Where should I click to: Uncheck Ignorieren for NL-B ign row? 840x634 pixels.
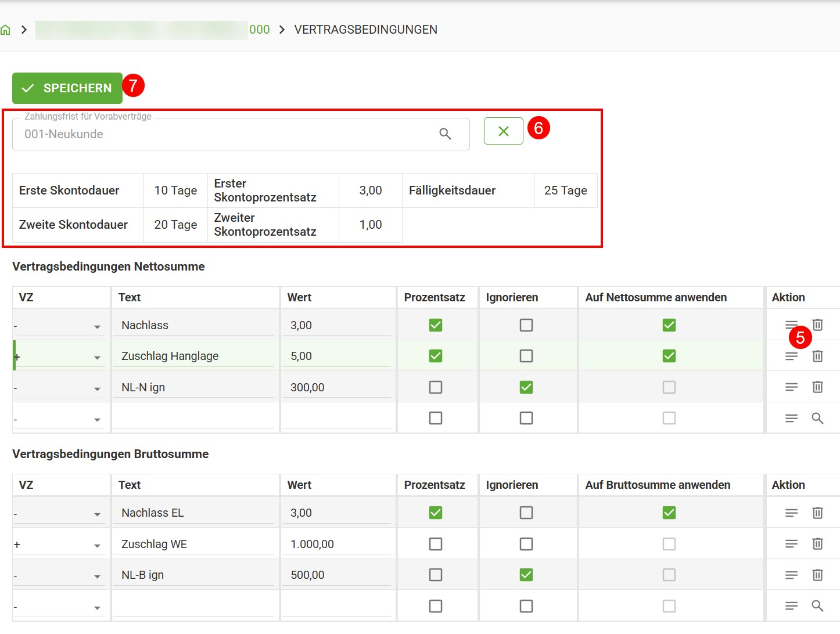[526, 575]
